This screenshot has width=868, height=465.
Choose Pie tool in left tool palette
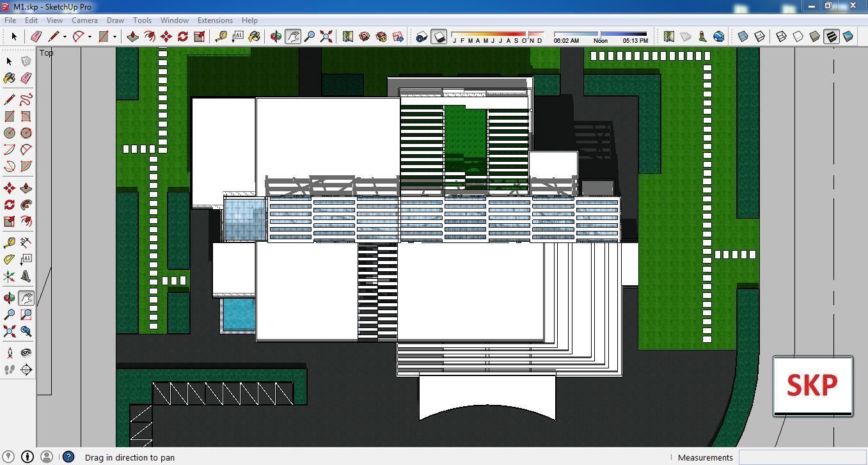[26, 166]
